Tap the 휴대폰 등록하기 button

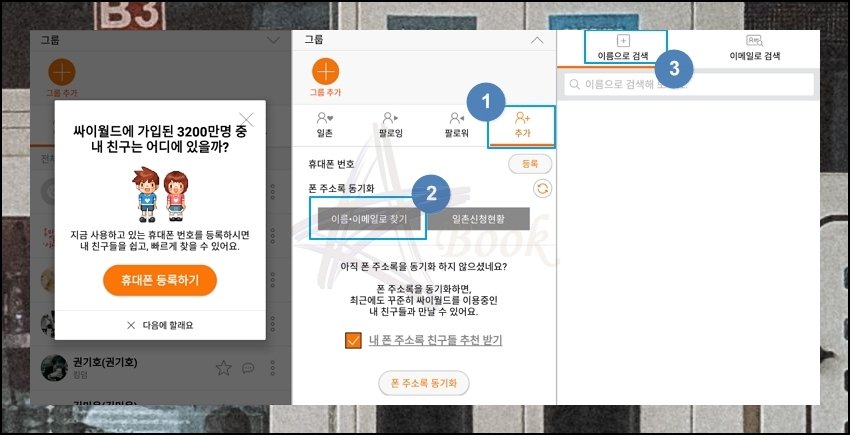pos(160,280)
